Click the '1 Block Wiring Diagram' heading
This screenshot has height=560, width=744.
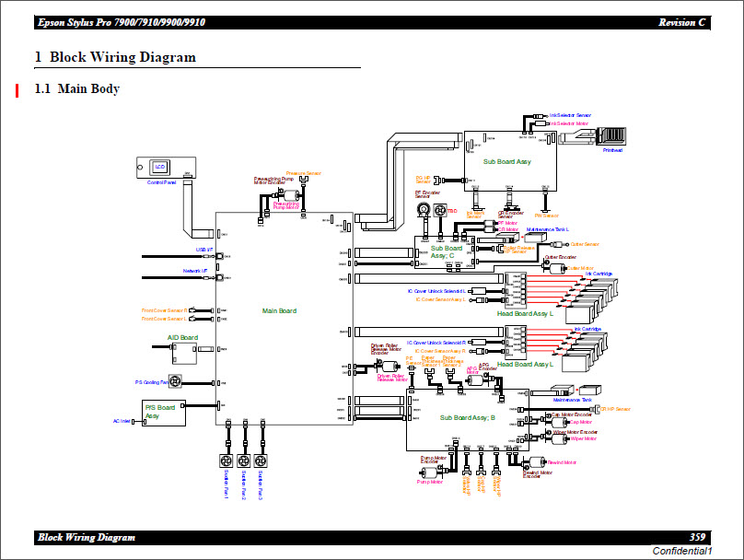click(x=116, y=57)
